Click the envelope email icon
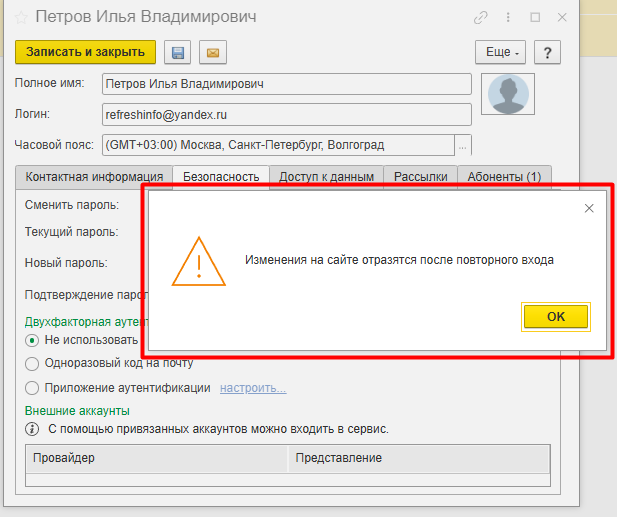Screen dimensions: 617x517 click(x=211, y=52)
